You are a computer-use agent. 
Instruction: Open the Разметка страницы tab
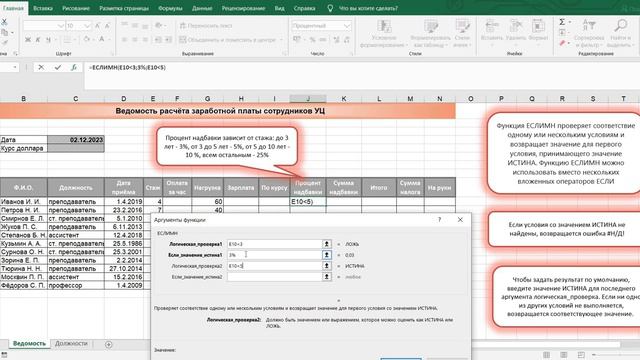(x=124, y=8)
